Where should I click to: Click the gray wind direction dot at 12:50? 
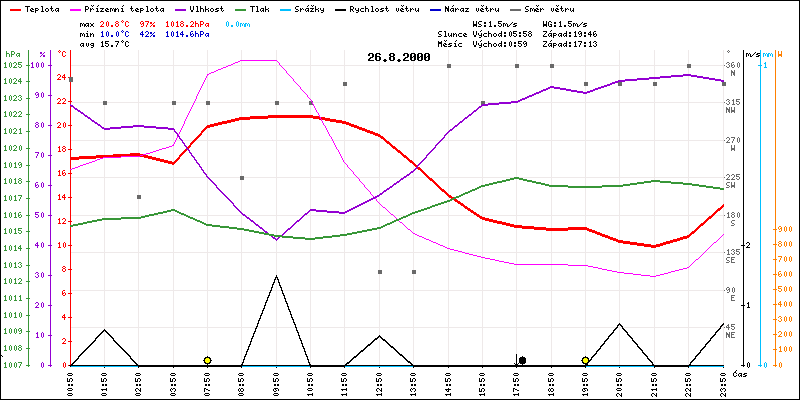tap(379, 271)
